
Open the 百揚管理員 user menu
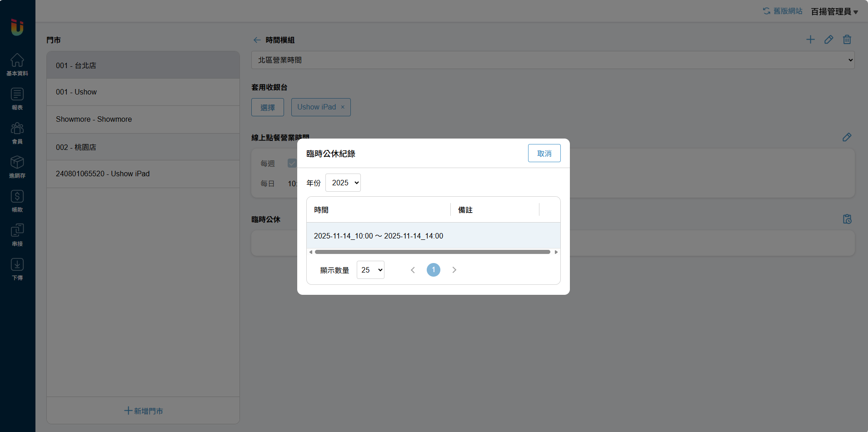pyautogui.click(x=834, y=12)
